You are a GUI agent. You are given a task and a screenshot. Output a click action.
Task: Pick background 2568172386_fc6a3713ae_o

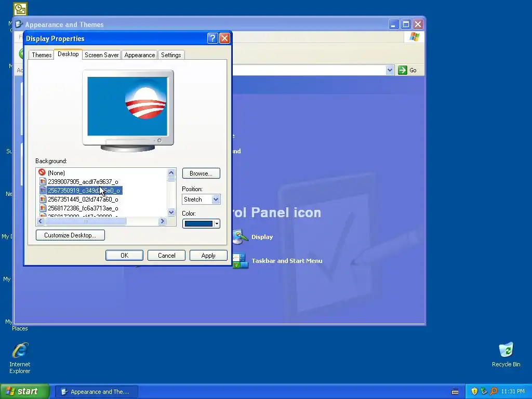tap(83, 208)
